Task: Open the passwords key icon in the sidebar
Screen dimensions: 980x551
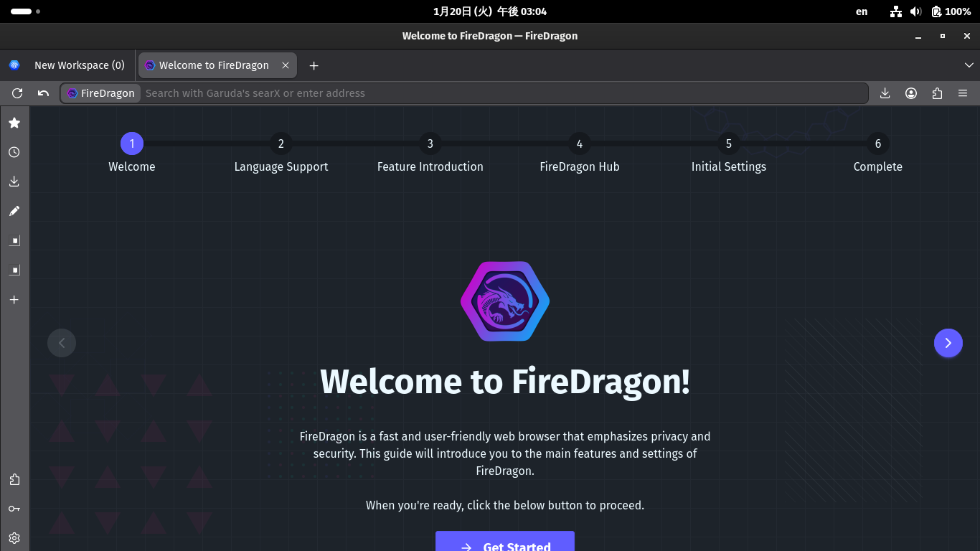Action: (x=14, y=509)
